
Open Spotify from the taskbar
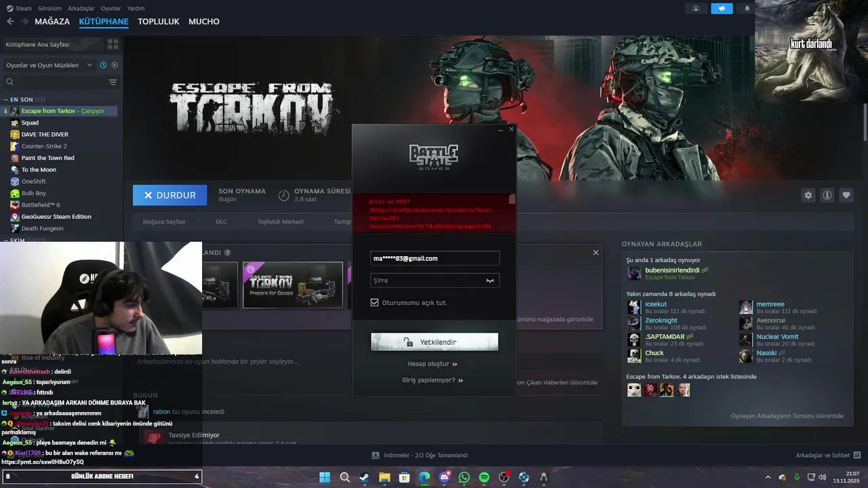point(484,477)
